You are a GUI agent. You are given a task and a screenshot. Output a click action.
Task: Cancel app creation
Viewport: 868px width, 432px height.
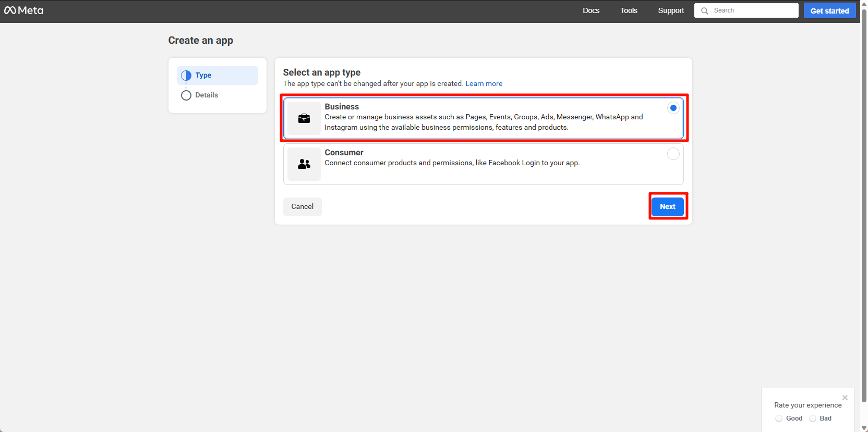tap(303, 207)
